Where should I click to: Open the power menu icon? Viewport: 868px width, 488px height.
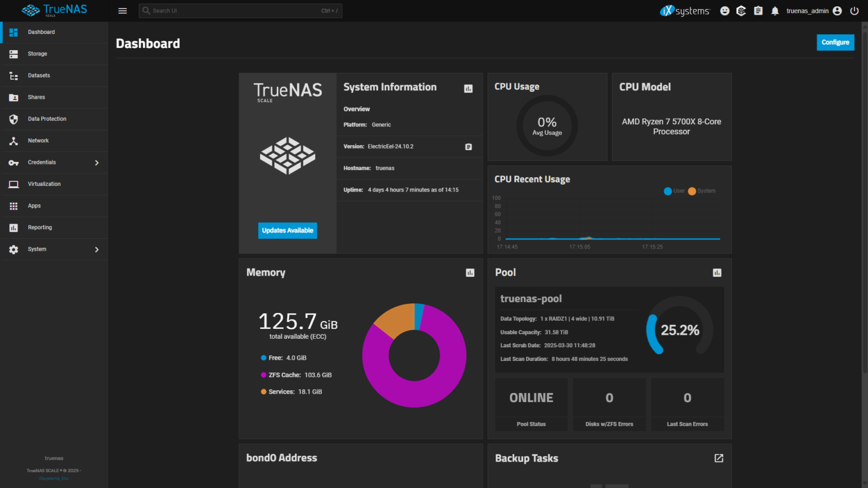pyautogui.click(x=854, y=10)
